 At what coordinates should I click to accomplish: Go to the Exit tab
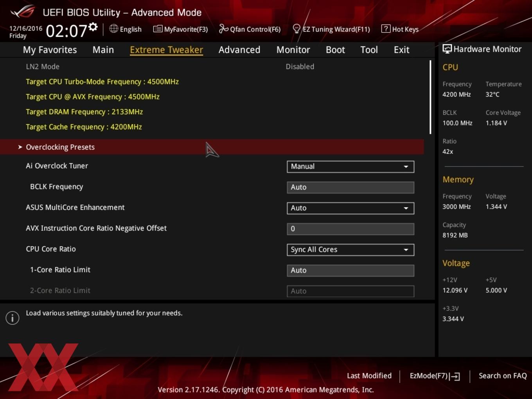[401, 50]
